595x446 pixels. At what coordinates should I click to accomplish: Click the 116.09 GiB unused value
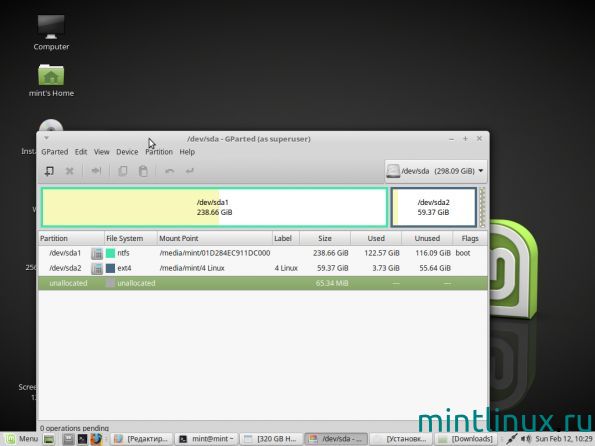coord(433,253)
